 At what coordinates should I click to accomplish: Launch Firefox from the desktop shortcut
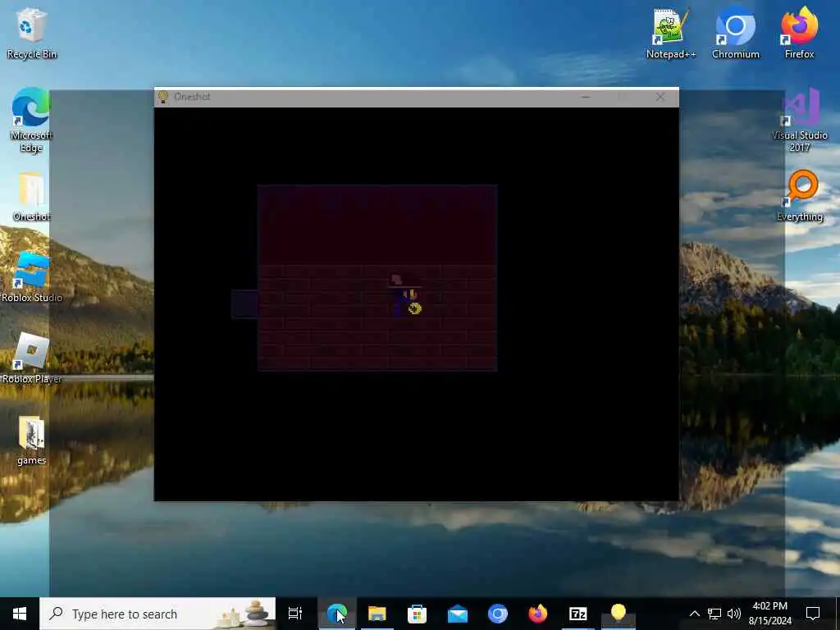799,33
